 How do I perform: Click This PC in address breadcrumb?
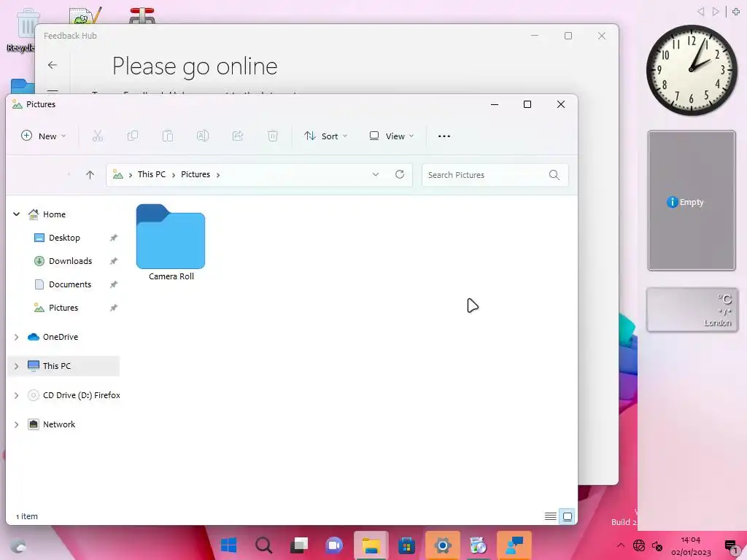152,174
